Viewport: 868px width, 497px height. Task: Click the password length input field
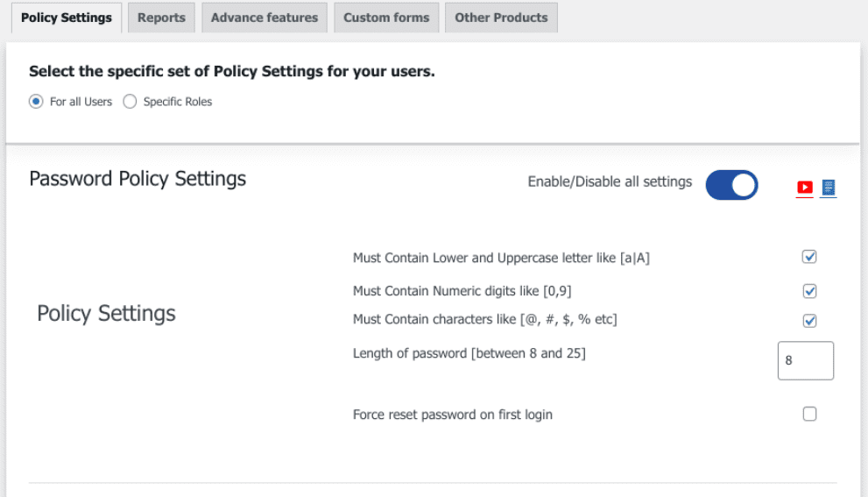[x=805, y=360]
